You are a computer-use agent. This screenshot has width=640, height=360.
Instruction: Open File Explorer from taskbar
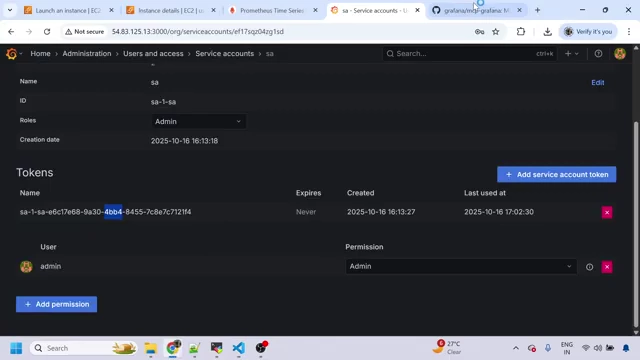tap(151, 348)
